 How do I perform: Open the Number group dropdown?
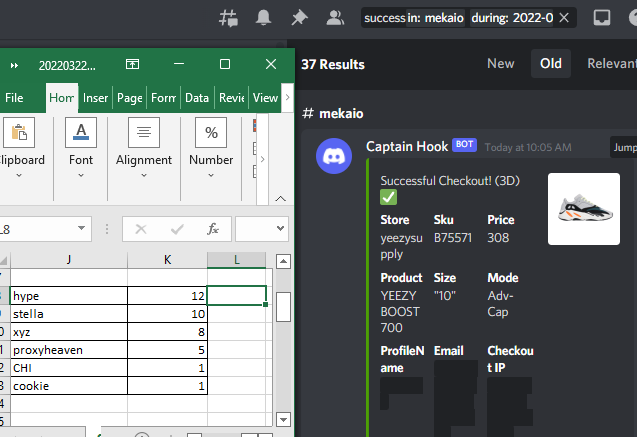click(x=211, y=175)
